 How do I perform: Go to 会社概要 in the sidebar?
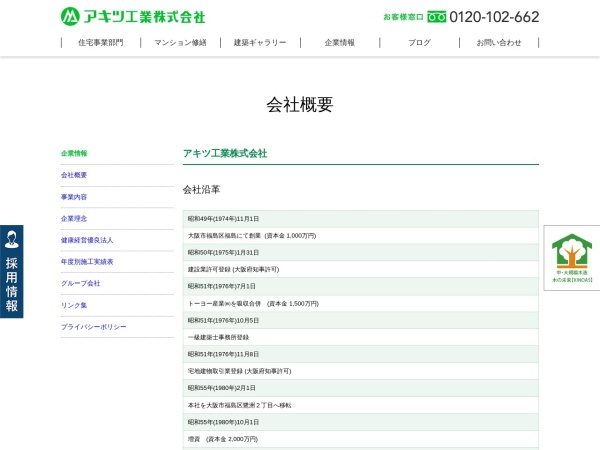point(74,175)
